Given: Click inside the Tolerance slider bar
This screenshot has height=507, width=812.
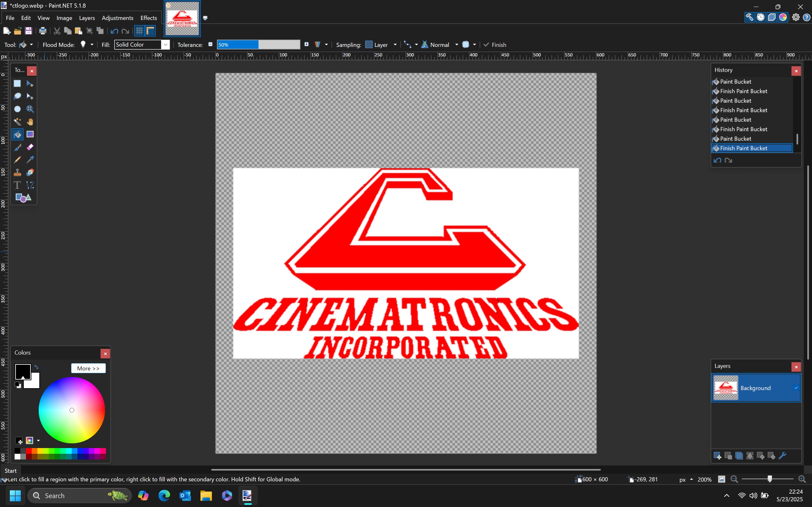Looking at the screenshot, I should point(259,45).
